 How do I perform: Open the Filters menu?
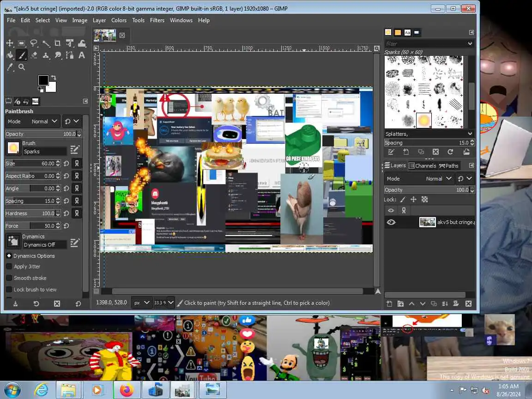pyautogui.click(x=157, y=20)
